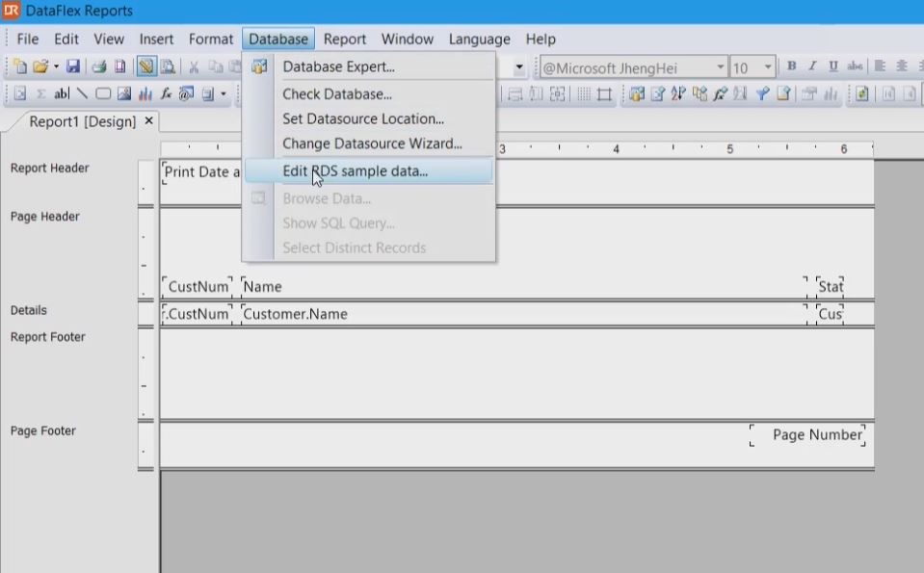
Task: Click the Save report icon
Action: pos(73,67)
